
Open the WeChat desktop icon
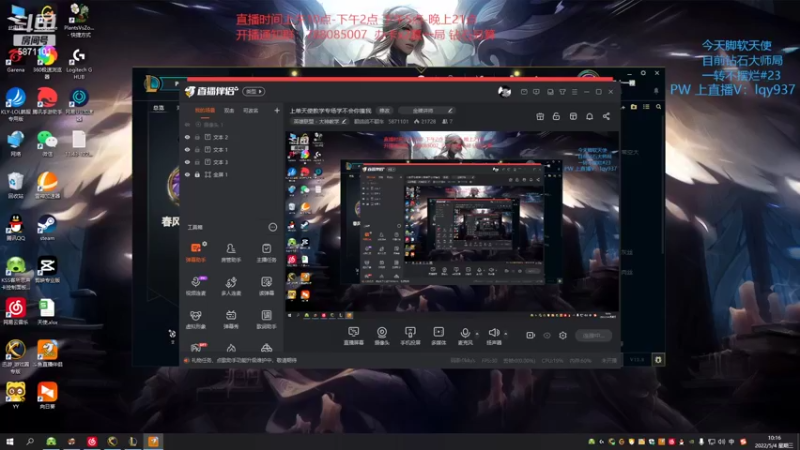click(47, 143)
